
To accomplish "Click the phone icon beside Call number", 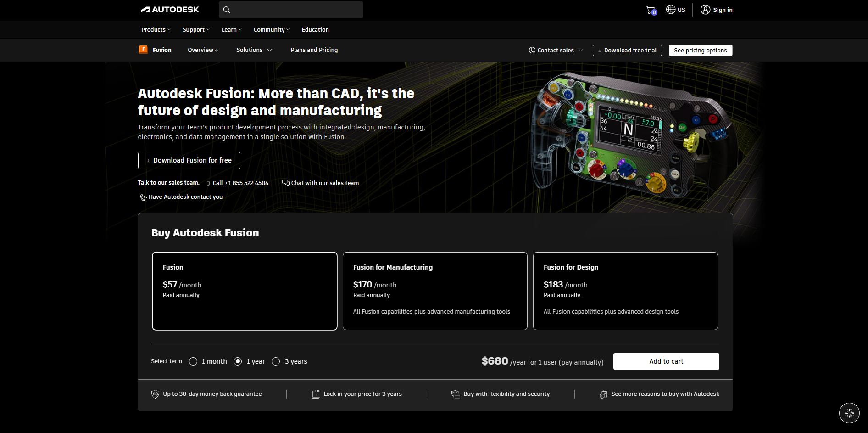I will (x=208, y=183).
